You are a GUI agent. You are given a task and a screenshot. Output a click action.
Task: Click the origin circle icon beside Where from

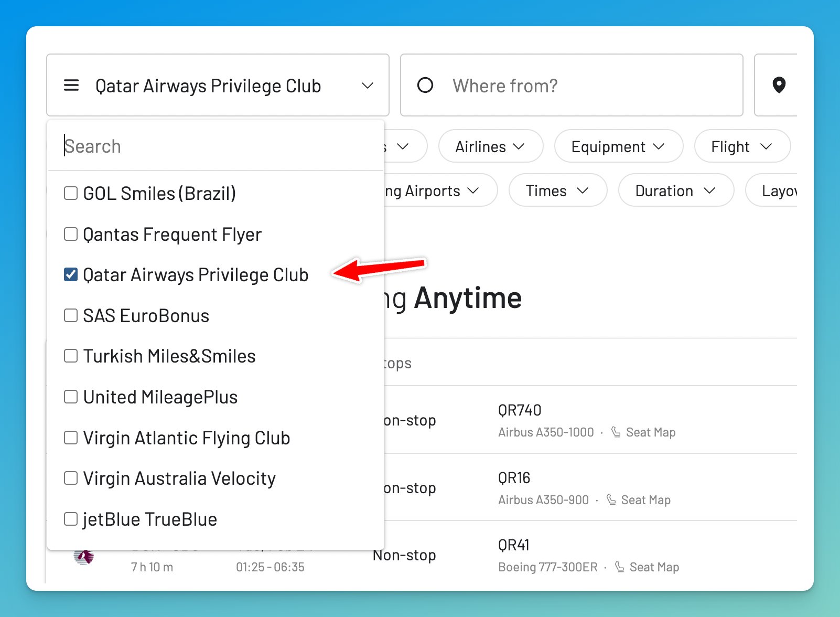pyautogui.click(x=425, y=85)
